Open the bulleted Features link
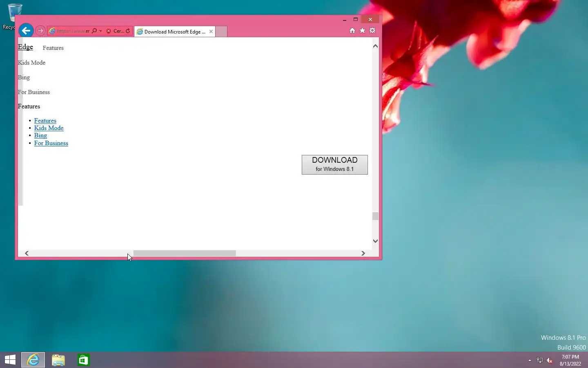The width and height of the screenshot is (588, 368). (45, 121)
